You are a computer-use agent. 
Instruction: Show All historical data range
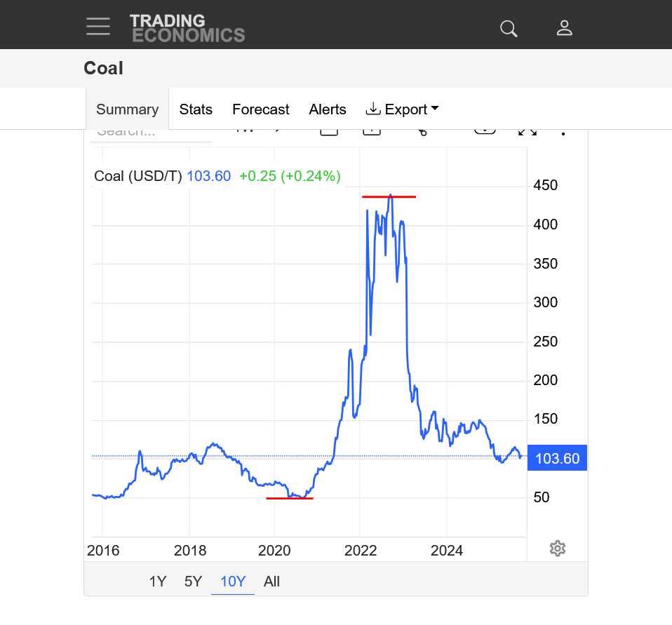click(271, 582)
